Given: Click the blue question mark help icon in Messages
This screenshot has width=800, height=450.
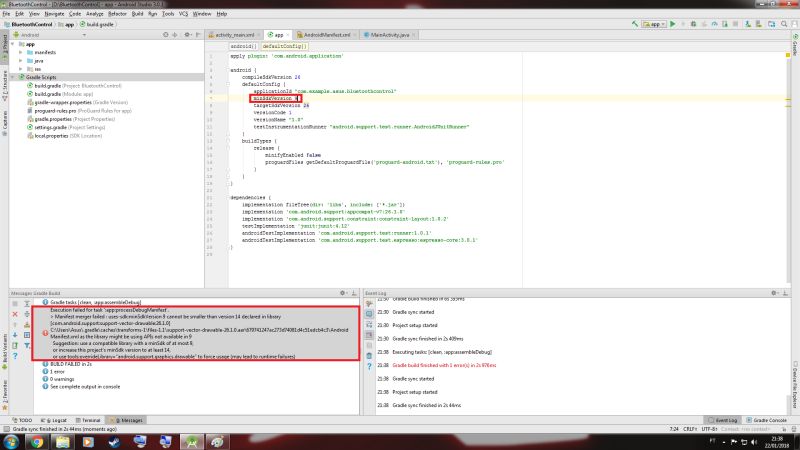Looking at the screenshot, I should [15, 356].
